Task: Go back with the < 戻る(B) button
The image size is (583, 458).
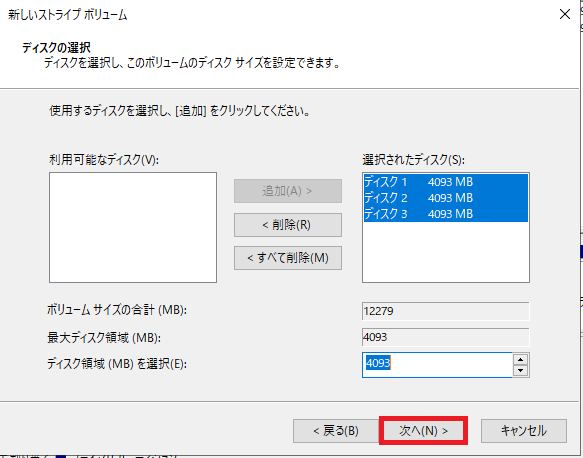Action: 336,431
